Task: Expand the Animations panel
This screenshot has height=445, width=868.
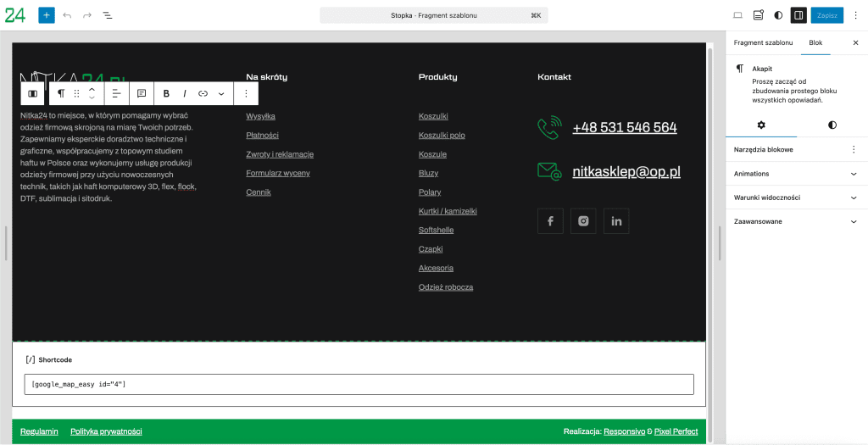Action: click(796, 174)
